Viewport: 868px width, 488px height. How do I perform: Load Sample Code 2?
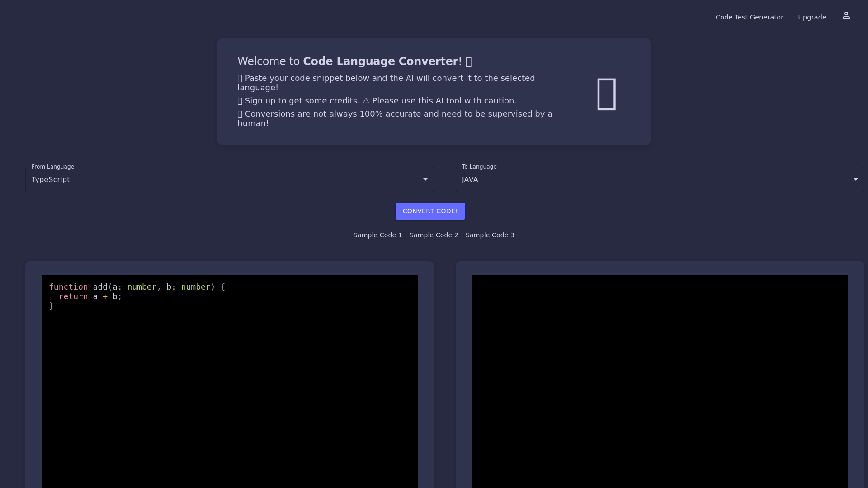coord(434,235)
